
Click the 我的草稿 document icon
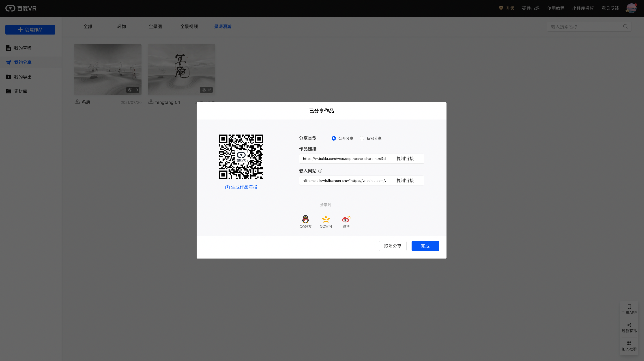coord(9,48)
